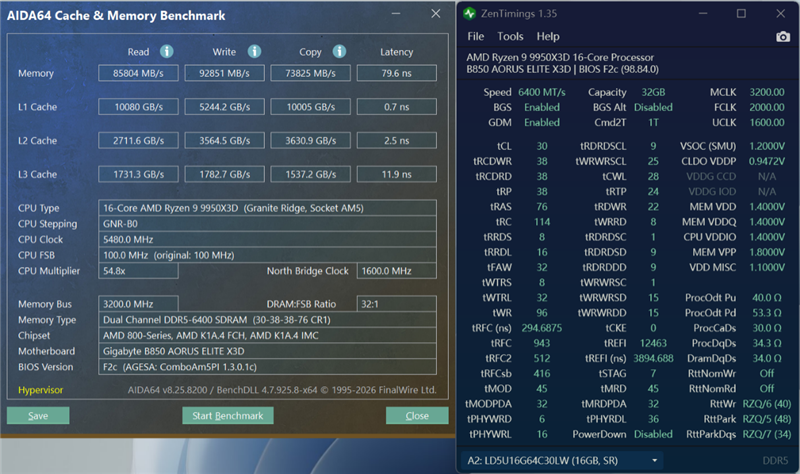Click Speed value 6400 MT/s in ZenTimings
Viewport: 800px width, 474px height.
(x=542, y=92)
